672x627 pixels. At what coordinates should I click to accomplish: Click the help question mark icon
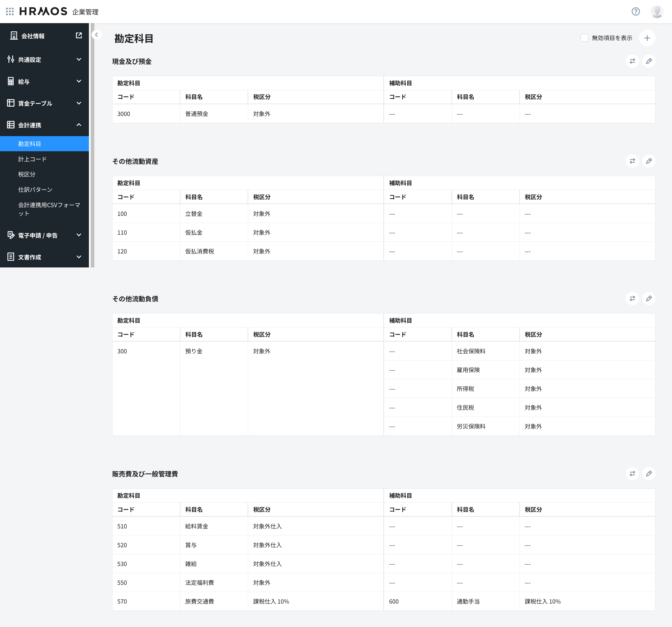coord(636,11)
